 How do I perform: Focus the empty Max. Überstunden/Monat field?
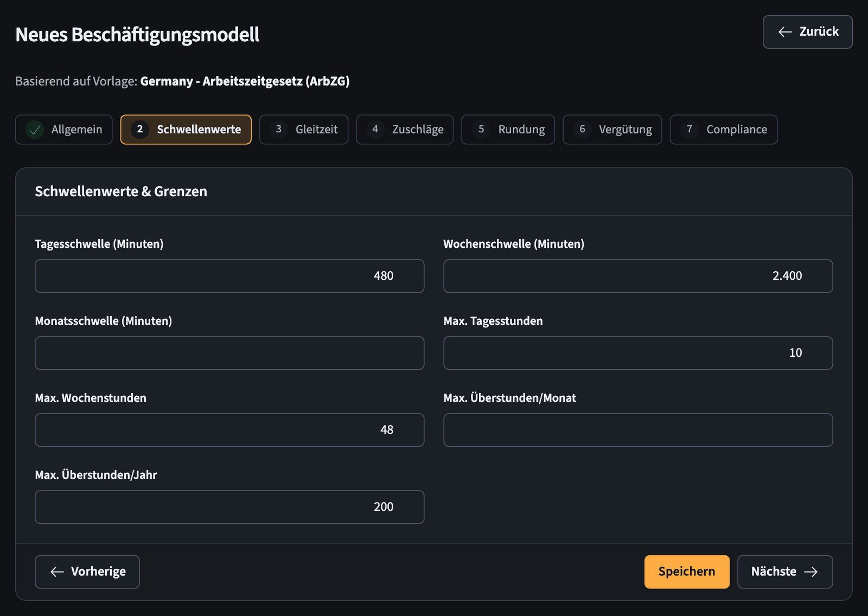(638, 430)
